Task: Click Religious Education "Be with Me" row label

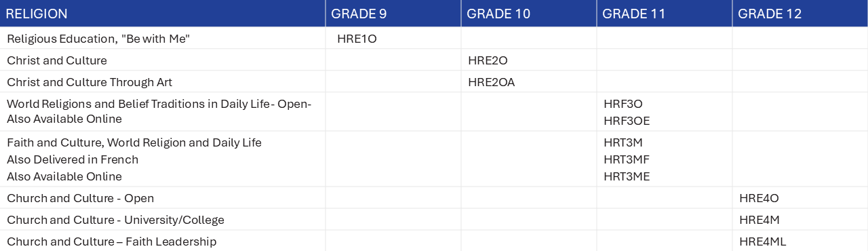Action: pos(98,39)
